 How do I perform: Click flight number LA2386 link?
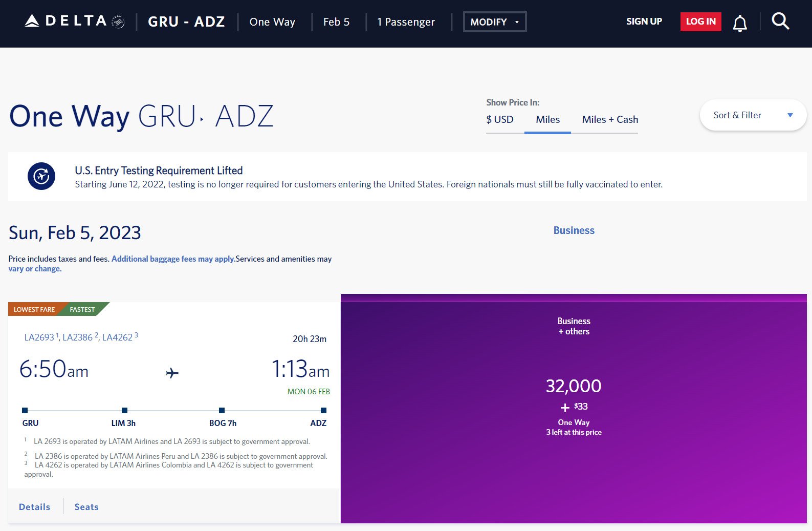(x=77, y=337)
